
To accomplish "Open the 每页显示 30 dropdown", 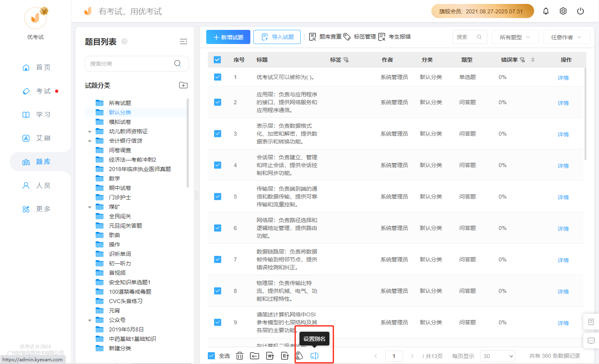I will click(498, 356).
